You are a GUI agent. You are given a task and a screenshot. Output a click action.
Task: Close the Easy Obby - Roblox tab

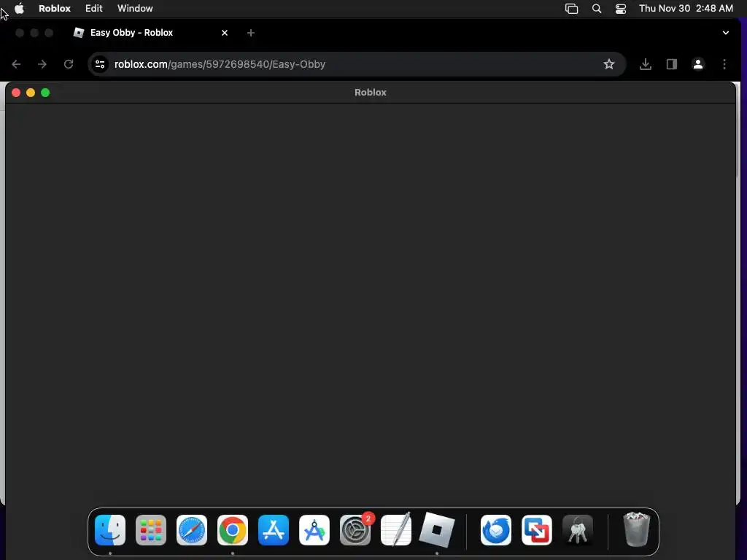pyautogui.click(x=225, y=33)
